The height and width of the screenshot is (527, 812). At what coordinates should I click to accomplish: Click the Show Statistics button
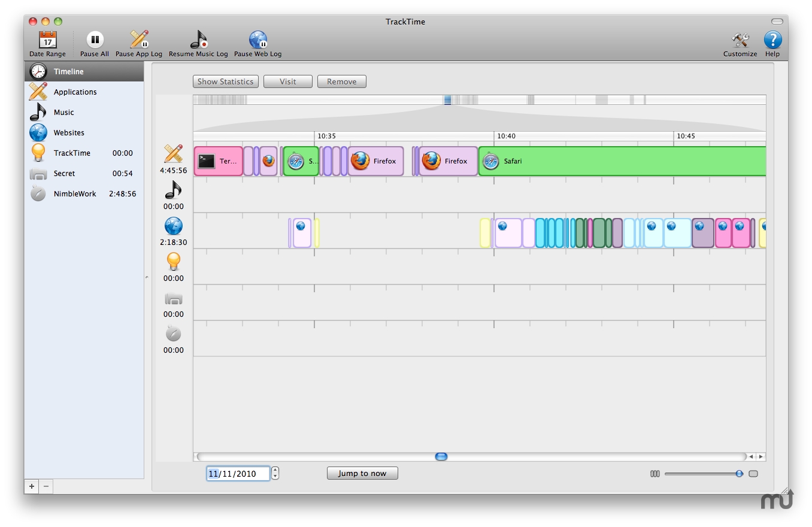tap(226, 81)
